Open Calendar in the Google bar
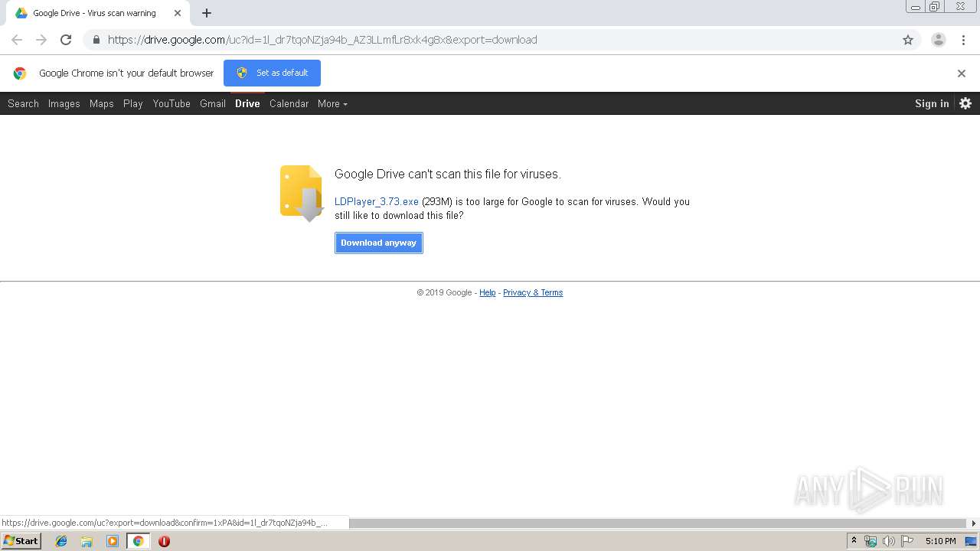Image resolution: width=980 pixels, height=551 pixels. [x=289, y=103]
